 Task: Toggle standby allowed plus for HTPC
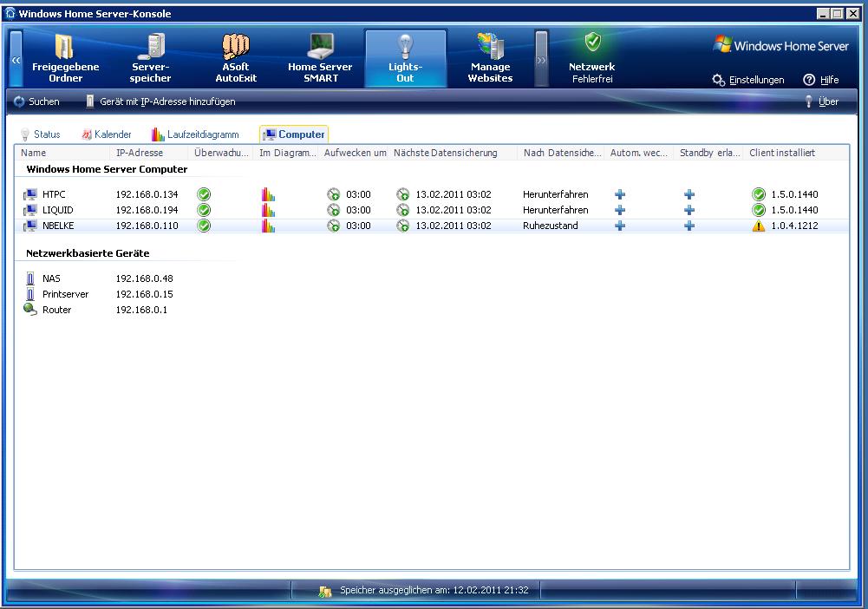(x=689, y=194)
